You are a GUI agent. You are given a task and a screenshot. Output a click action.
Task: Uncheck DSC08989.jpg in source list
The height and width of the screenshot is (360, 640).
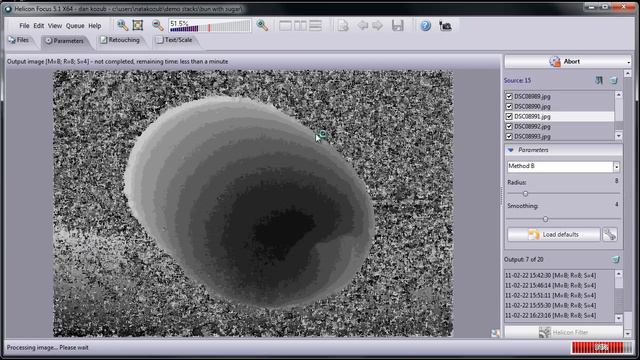509,97
